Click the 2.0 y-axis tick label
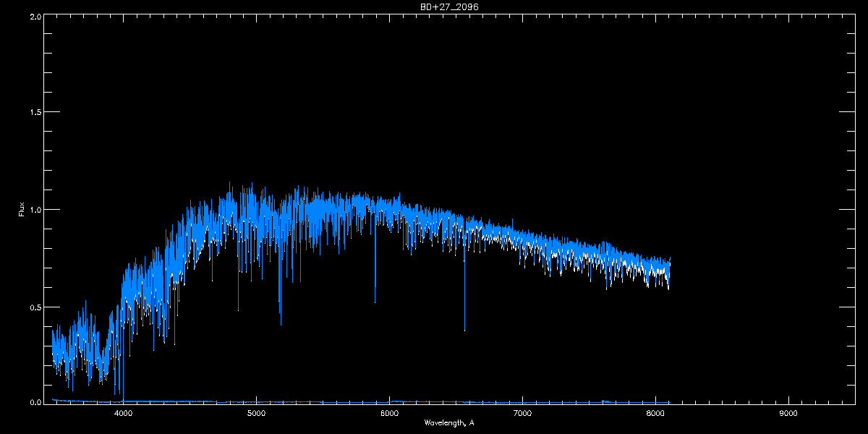 [x=35, y=15]
